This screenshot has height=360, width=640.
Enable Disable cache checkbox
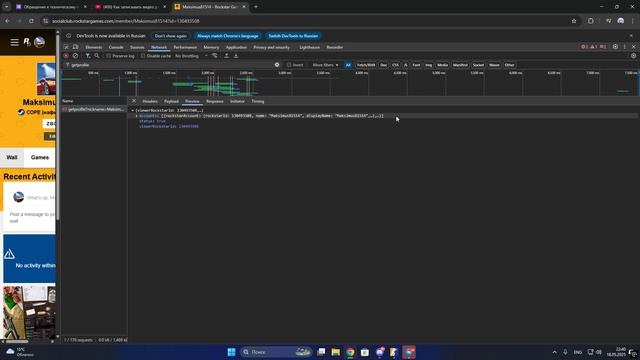[143, 56]
